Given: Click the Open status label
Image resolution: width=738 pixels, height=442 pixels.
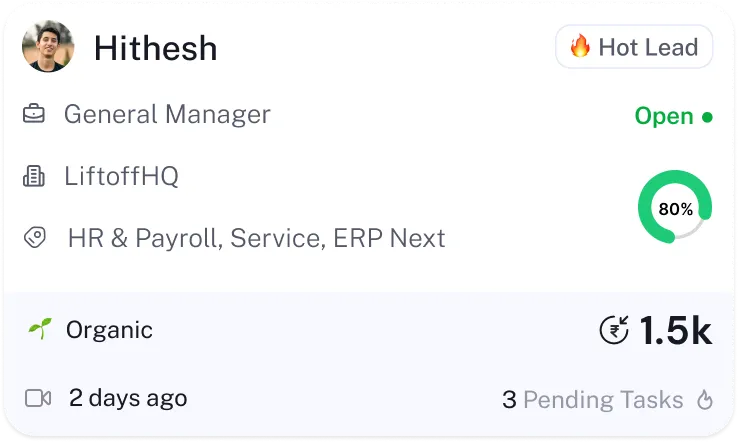Looking at the screenshot, I should click(x=664, y=116).
